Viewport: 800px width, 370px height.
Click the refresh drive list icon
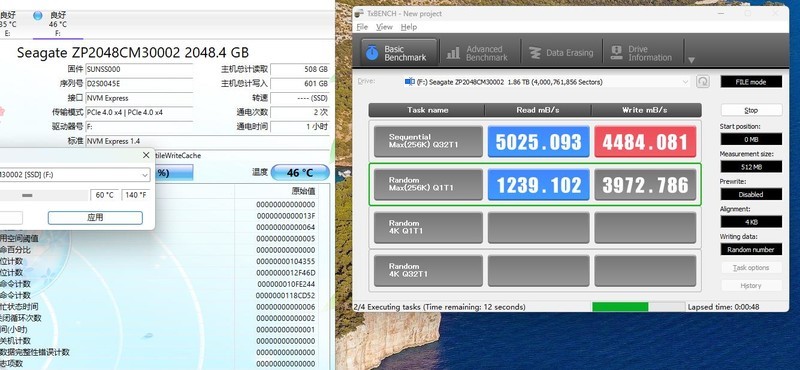pos(703,82)
